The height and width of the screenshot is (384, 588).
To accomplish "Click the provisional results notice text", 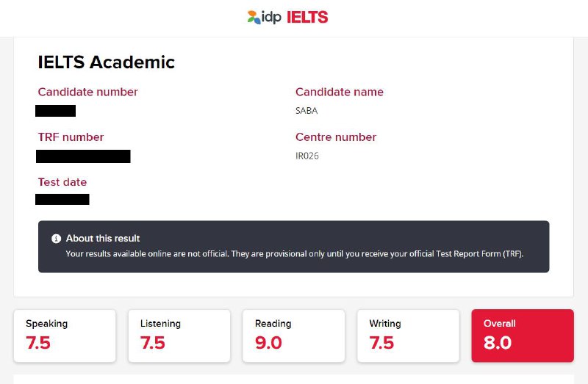I will tap(295, 254).
